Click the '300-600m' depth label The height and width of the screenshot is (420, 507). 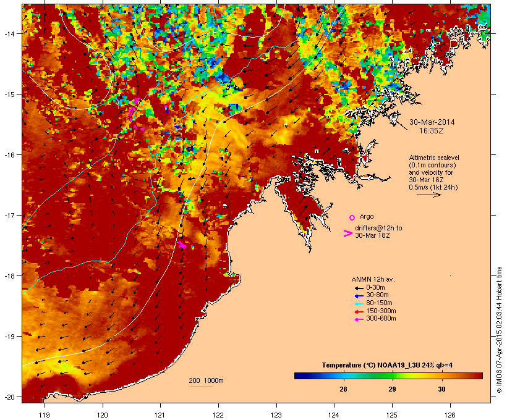[381, 319]
